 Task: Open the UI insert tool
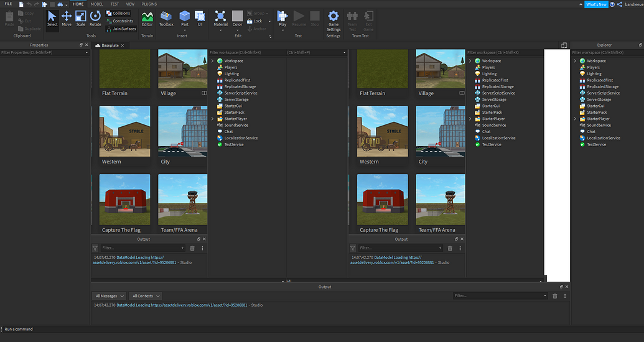click(x=200, y=19)
